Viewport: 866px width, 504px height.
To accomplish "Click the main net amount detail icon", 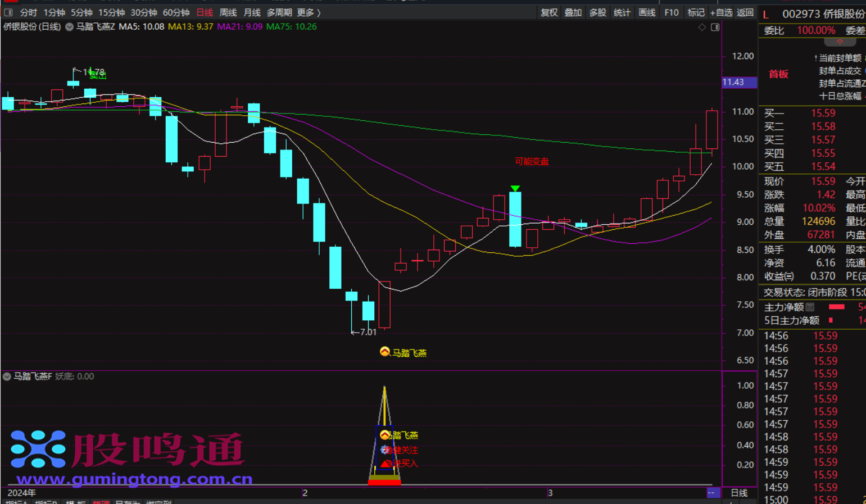I will [810, 307].
